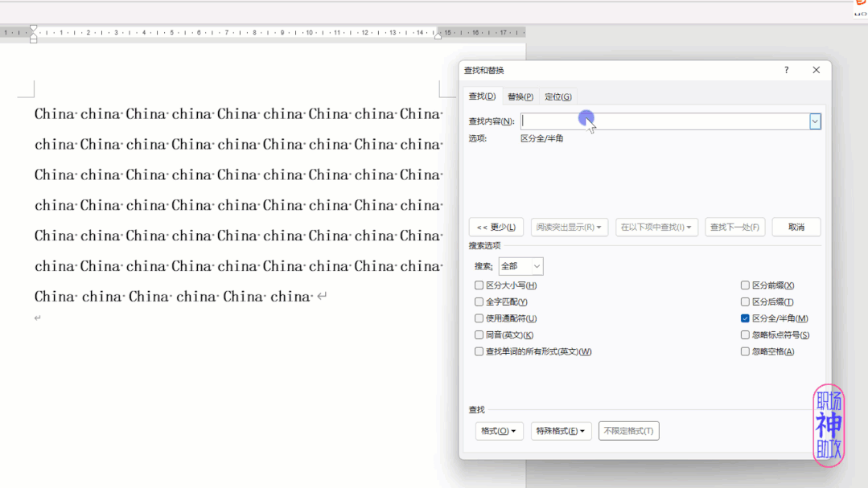This screenshot has width=868, height=488.
Task: Open the 阅读突出显示(R) dropdown button
Action: 569,227
